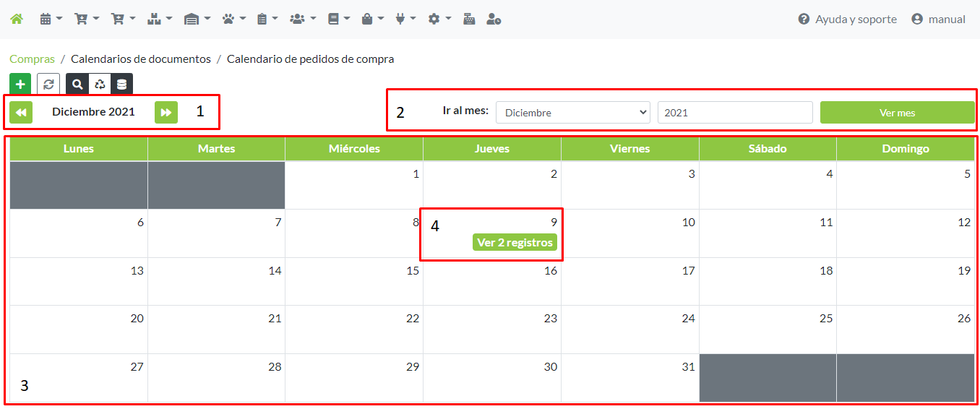Screen dimensions: 980x409
Task: Click the year input field showing 2021
Action: (x=734, y=113)
